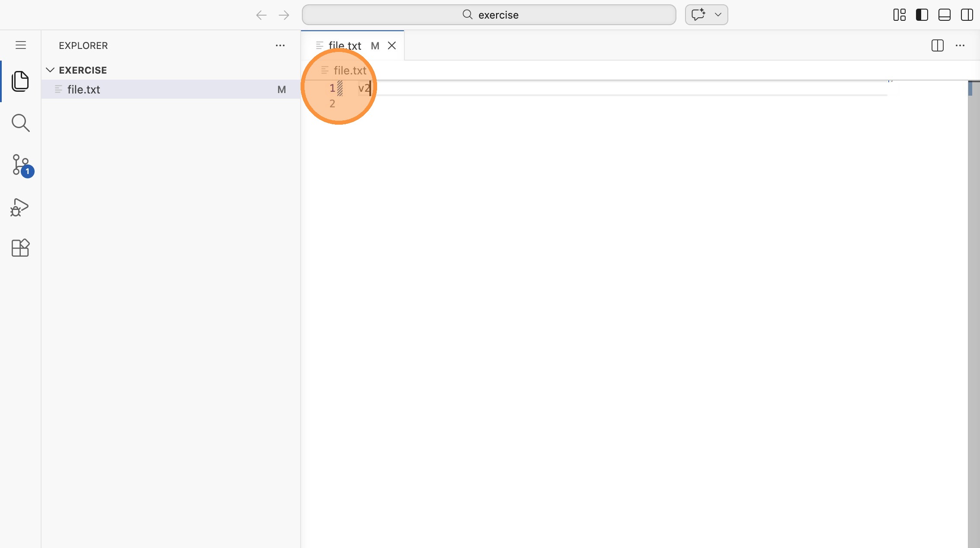This screenshot has height=548, width=980.
Task: Toggle the bottom panel visibility
Action: [x=944, y=15]
